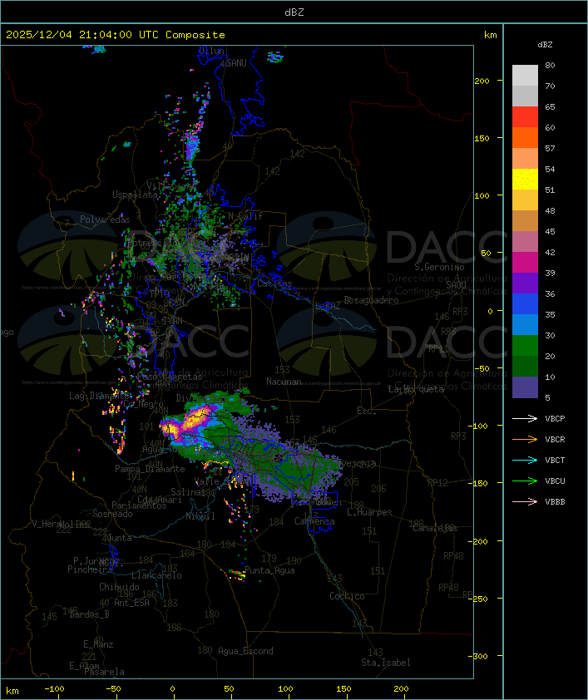Pick the red 60-65 dBZ swatch
The width and height of the screenshot is (588, 700).
click(525, 117)
